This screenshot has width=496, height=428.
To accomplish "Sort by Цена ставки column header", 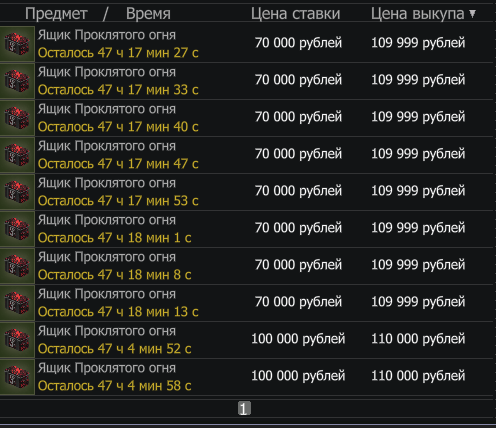I will coord(295,14).
